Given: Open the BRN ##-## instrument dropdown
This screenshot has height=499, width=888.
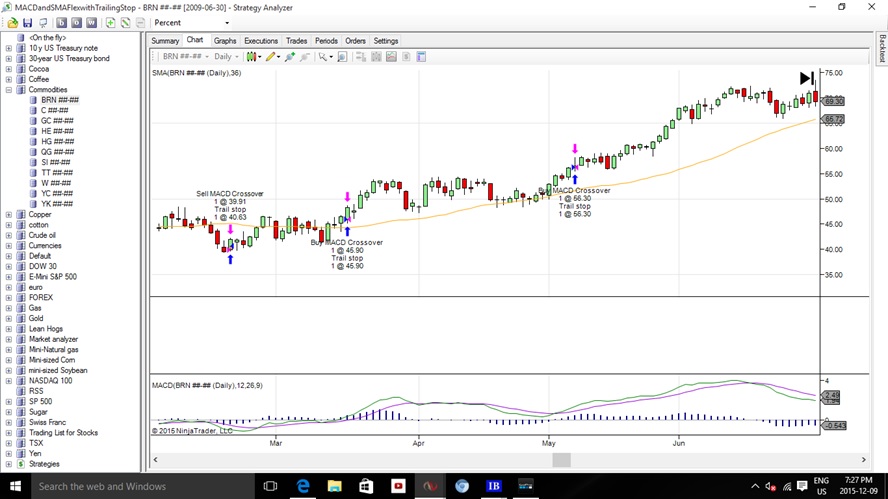Looking at the screenshot, I should coord(185,57).
